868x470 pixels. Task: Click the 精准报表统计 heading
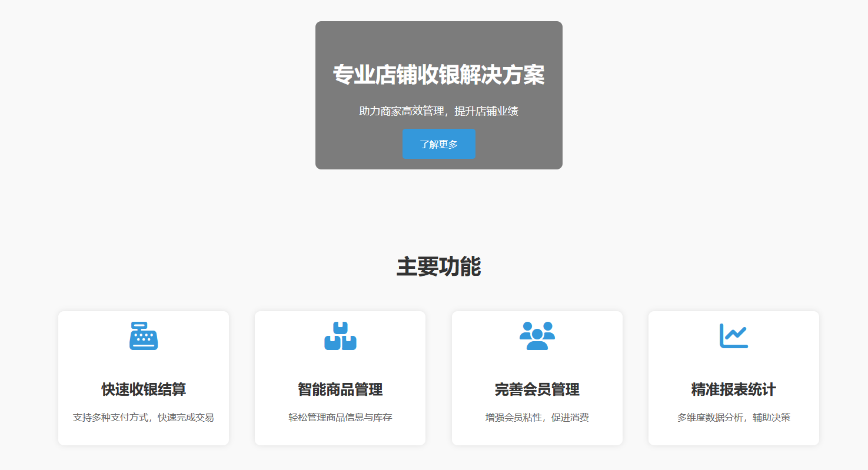click(x=734, y=389)
